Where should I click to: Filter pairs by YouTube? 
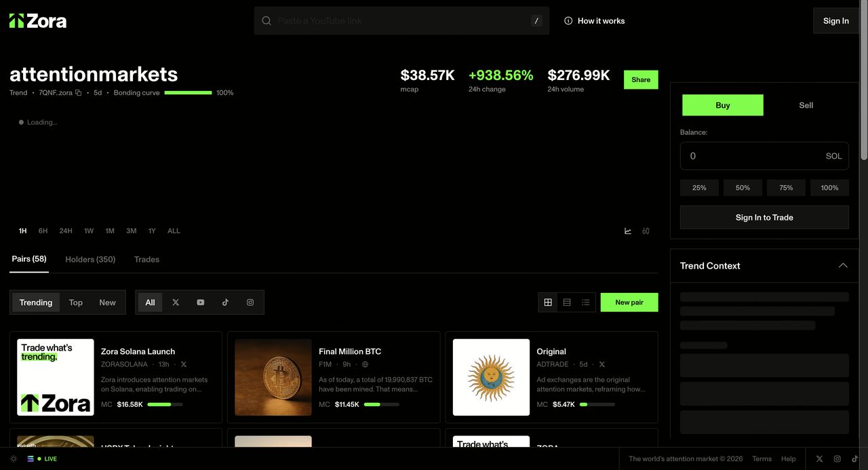tap(200, 302)
